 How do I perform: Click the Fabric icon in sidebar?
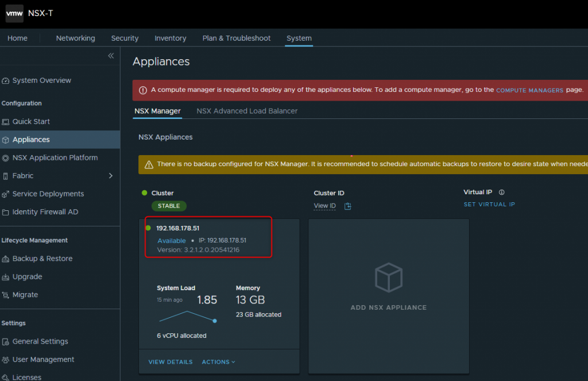click(5, 176)
